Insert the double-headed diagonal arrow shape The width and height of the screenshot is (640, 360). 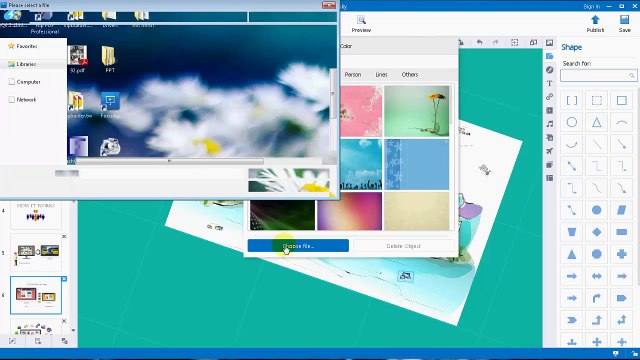572,166
